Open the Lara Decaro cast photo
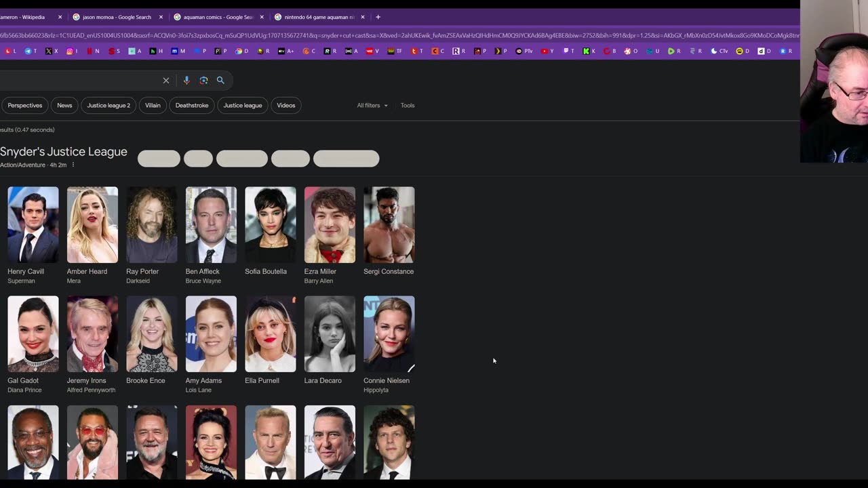The image size is (868, 488). 330,334
